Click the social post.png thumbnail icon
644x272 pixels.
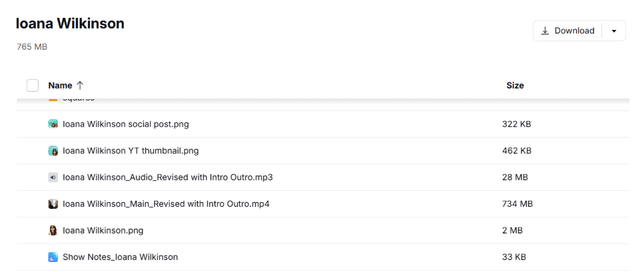53,124
